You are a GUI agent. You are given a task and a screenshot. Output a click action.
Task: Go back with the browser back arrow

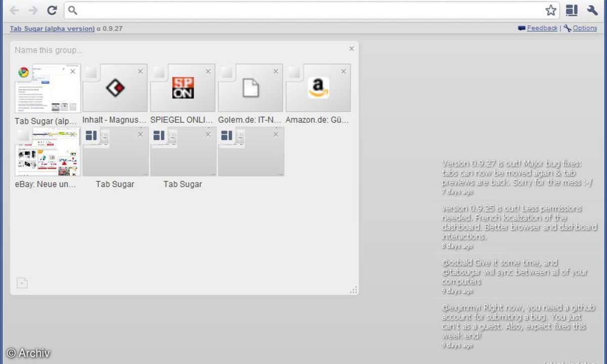coord(15,10)
